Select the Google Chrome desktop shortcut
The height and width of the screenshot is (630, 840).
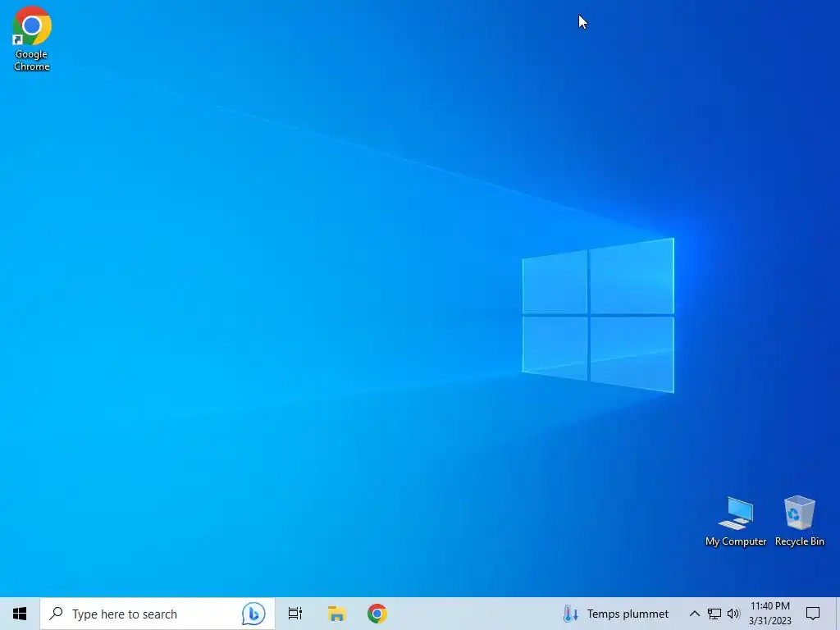tap(32, 39)
